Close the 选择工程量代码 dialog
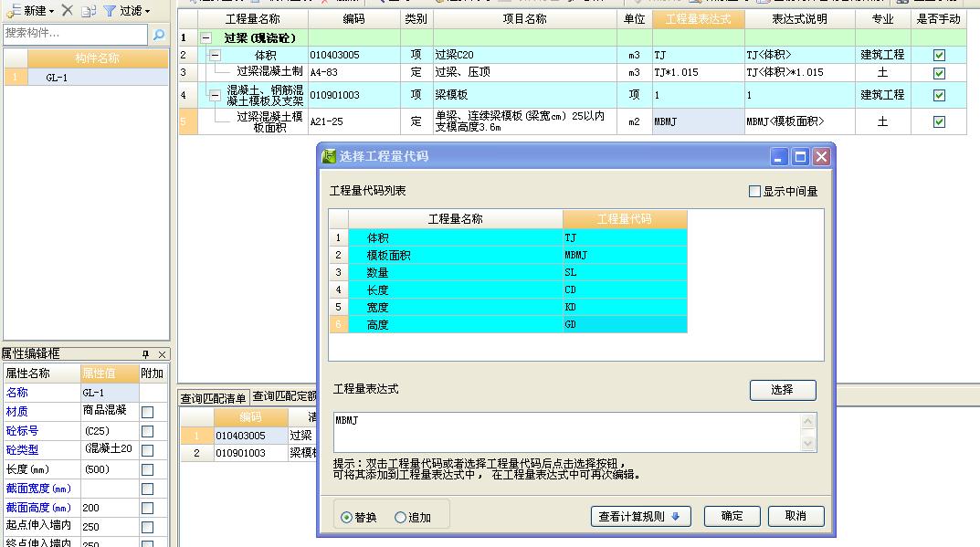Viewport: 980px width, 547px height. pyautogui.click(x=821, y=156)
